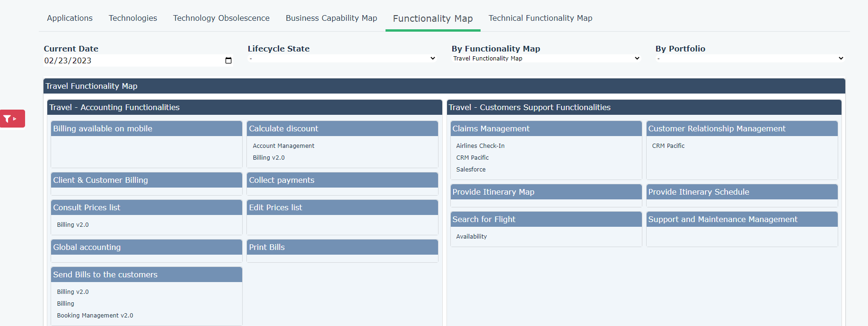Viewport: 868px width, 326px height.
Task: Open the red filter panel button
Action: [x=12, y=119]
